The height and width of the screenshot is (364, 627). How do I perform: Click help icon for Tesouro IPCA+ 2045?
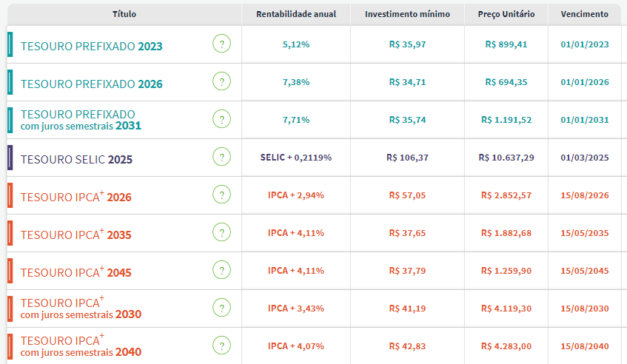click(221, 271)
